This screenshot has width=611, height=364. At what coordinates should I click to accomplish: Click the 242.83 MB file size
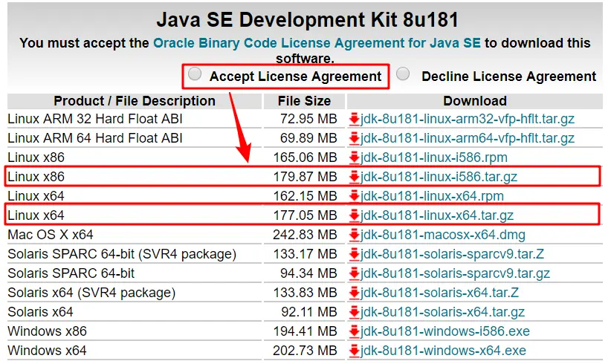click(305, 235)
